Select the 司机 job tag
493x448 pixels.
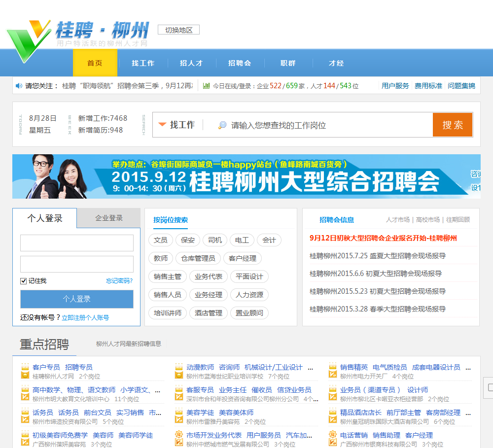pos(215,240)
